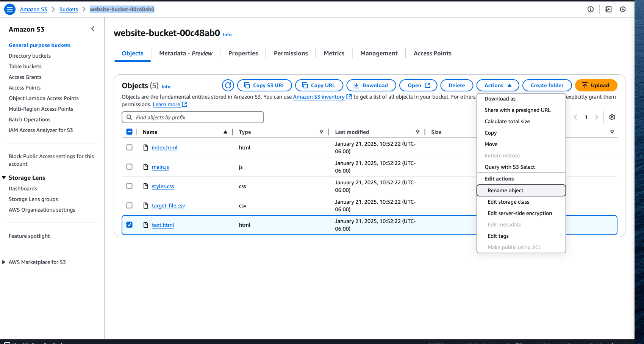Viewport: 644px width, 344px height.
Task: Choose Move in the Actions menu
Action: [x=521, y=144]
